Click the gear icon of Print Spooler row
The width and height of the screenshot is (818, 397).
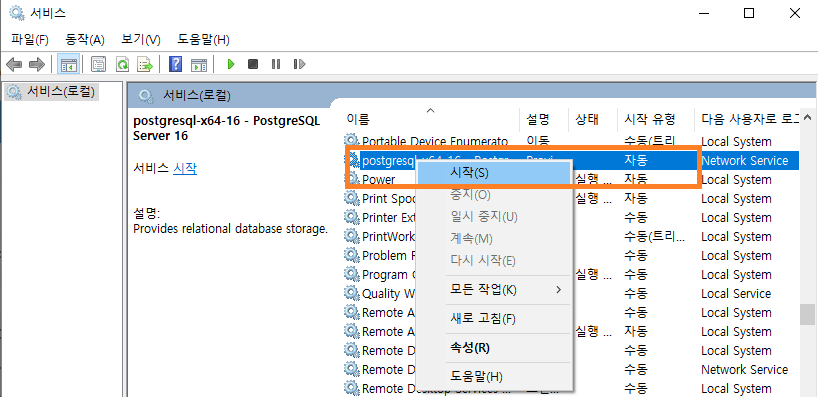352,198
